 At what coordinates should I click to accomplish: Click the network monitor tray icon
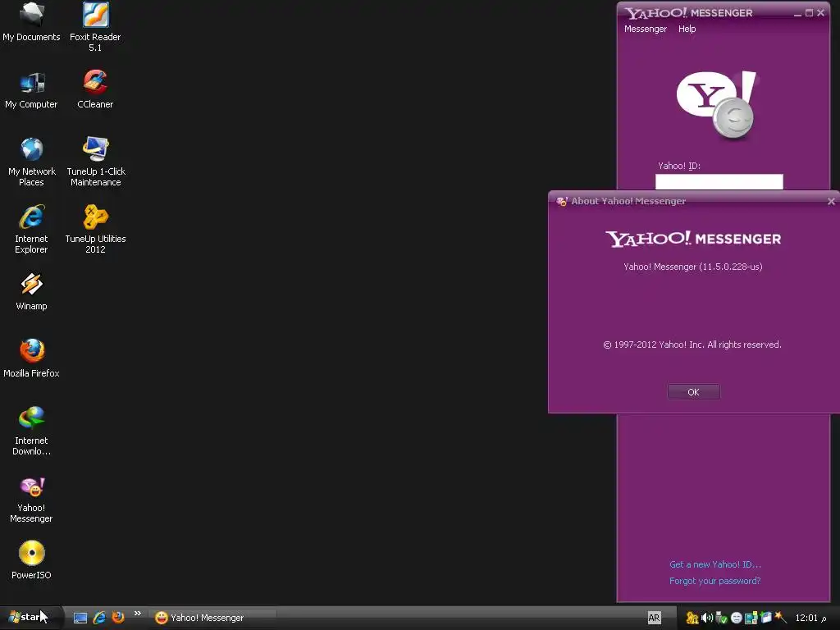pyautogui.click(x=751, y=619)
